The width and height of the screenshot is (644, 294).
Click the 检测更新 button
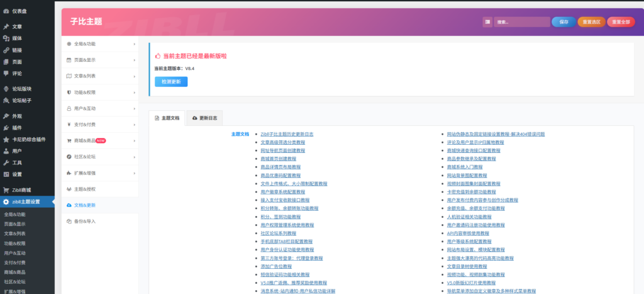pyautogui.click(x=171, y=82)
